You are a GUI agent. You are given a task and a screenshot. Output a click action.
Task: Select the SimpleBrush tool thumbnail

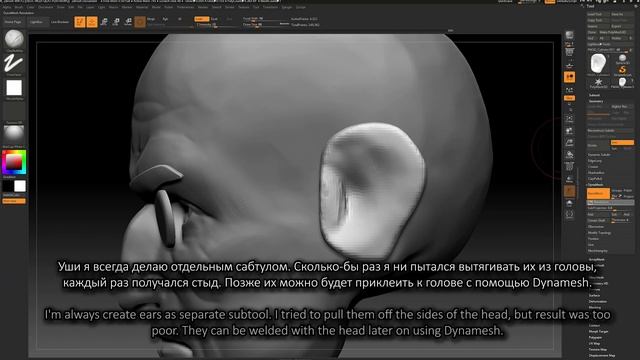pos(622,71)
